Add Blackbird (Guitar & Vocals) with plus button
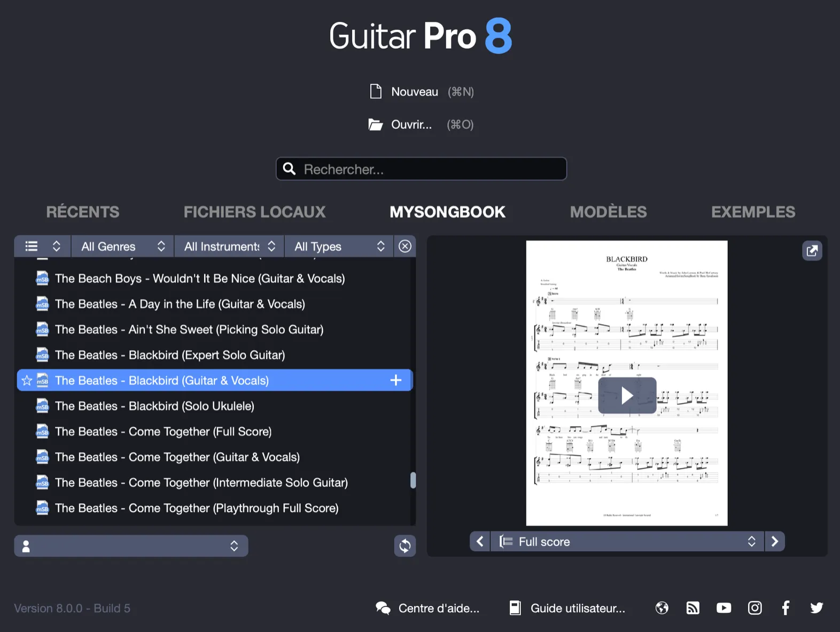Screen dimensions: 840x632 pos(396,380)
